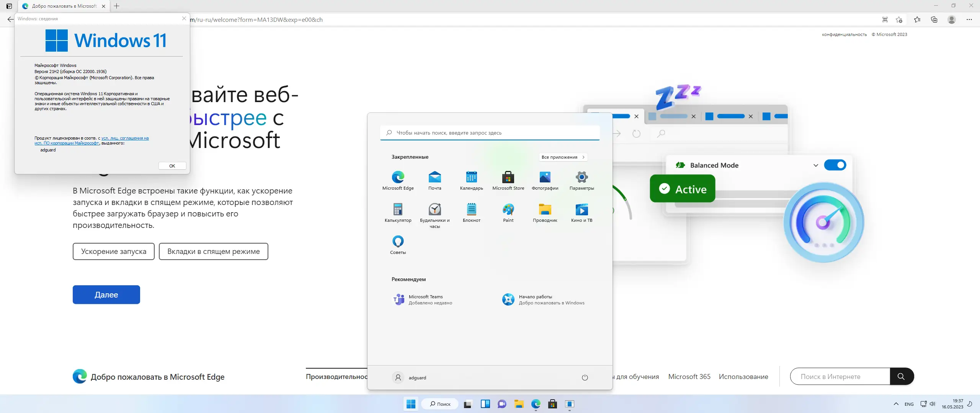The image size is (980, 413).
Task: Open the Почта mail app
Action: click(434, 180)
